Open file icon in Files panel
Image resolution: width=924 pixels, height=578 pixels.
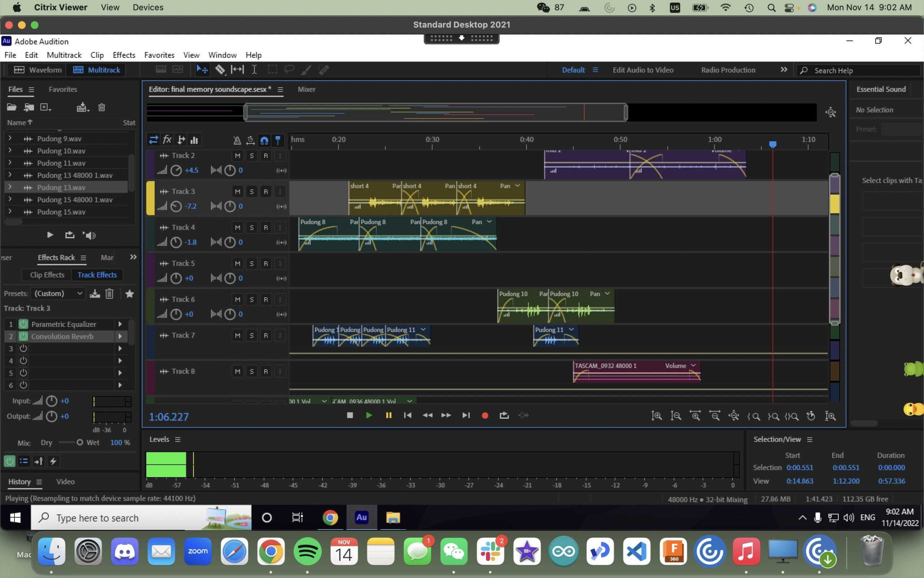12,107
